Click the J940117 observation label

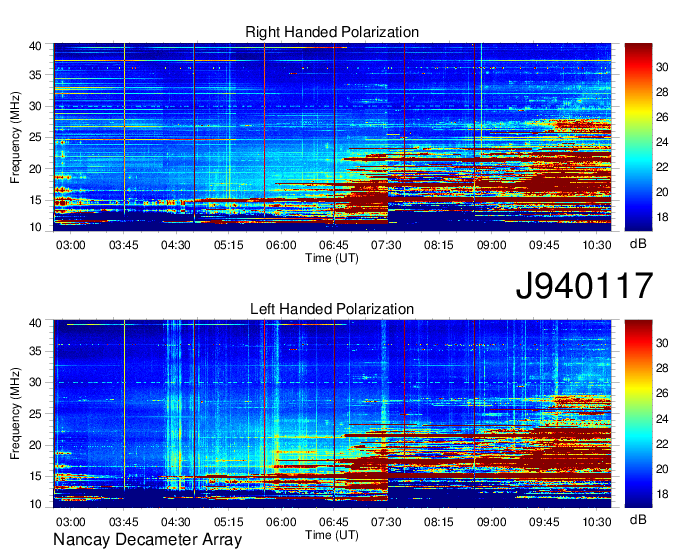(x=584, y=286)
